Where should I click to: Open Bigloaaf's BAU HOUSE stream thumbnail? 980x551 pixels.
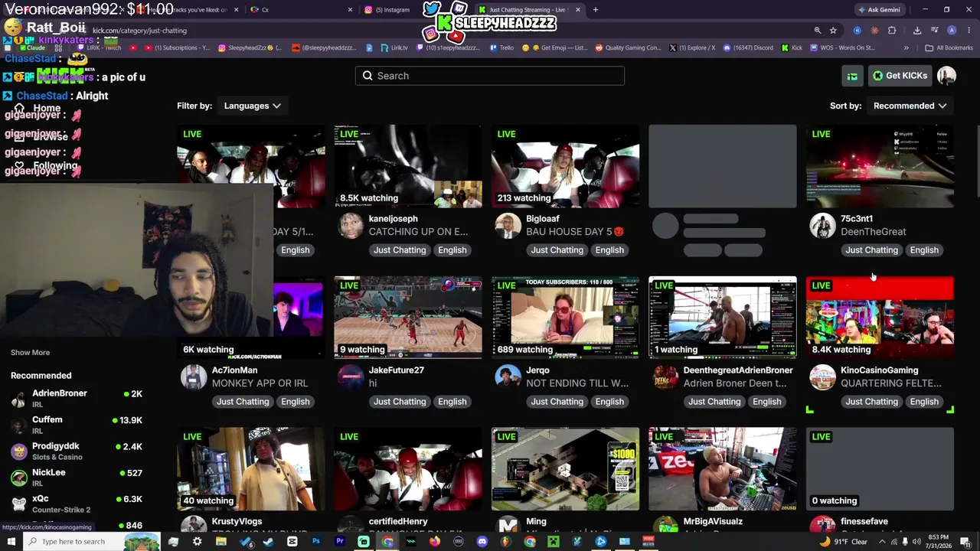click(x=565, y=166)
